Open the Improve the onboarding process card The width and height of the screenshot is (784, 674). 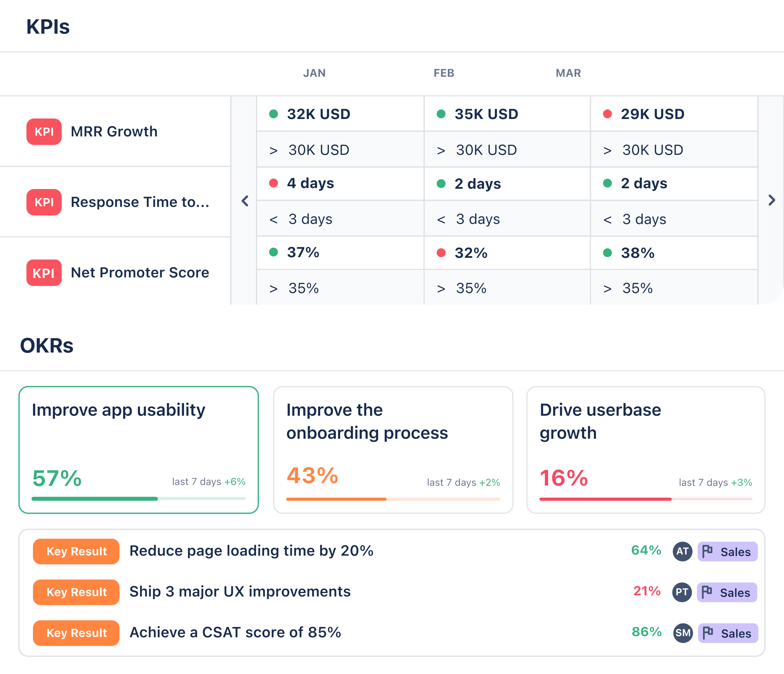[393, 450]
